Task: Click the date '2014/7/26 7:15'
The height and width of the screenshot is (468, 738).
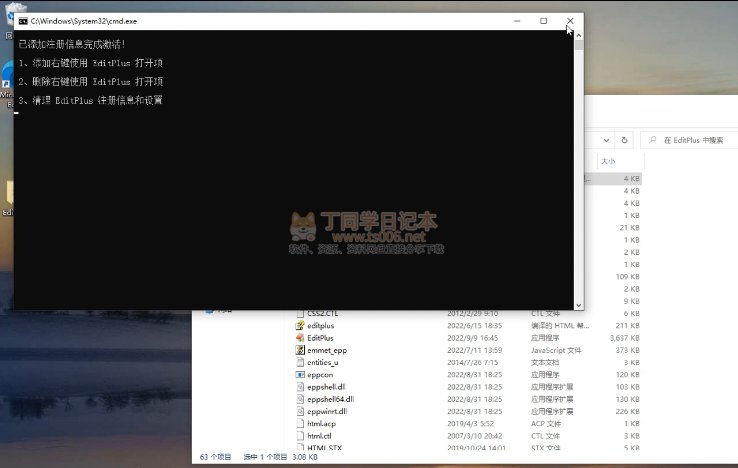Action: pos(472,363)
